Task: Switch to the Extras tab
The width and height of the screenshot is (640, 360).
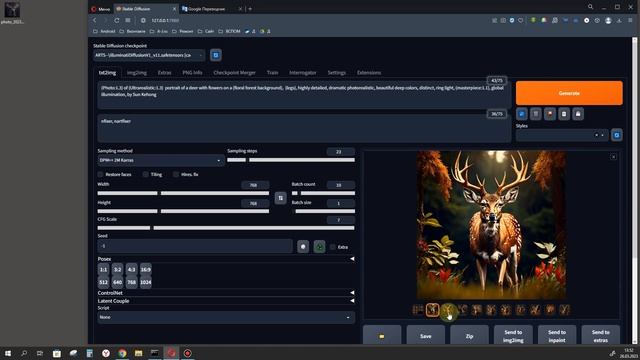Action: [164, 73]
